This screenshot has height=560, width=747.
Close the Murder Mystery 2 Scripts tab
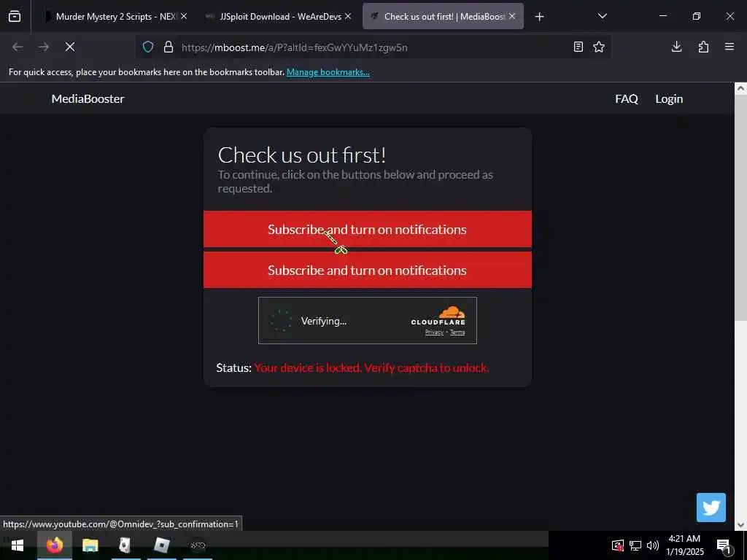point(184,16)
